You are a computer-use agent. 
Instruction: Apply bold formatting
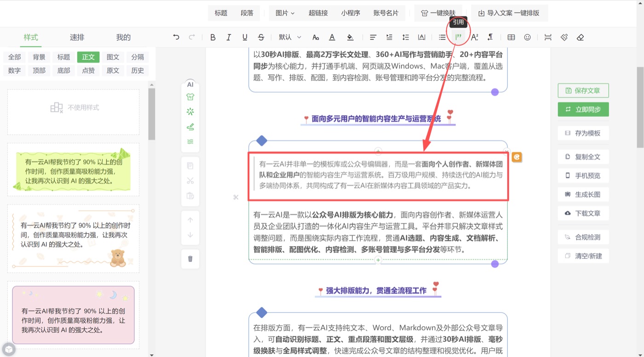click(x=213, y=37)
